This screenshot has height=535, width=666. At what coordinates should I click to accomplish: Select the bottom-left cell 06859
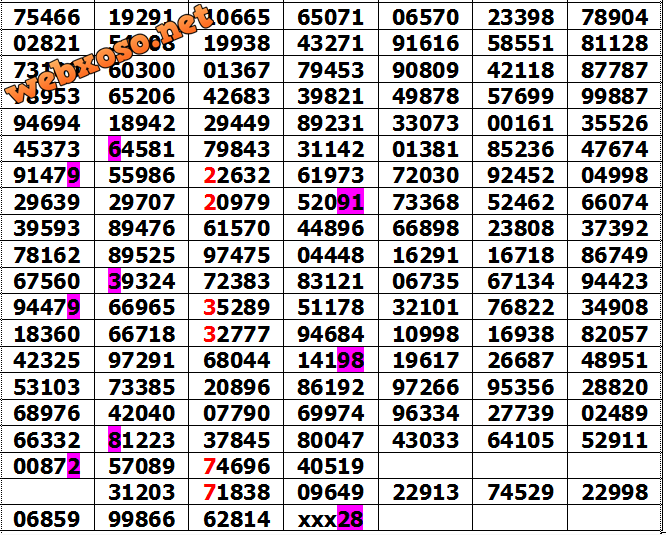tap(47, 519)
